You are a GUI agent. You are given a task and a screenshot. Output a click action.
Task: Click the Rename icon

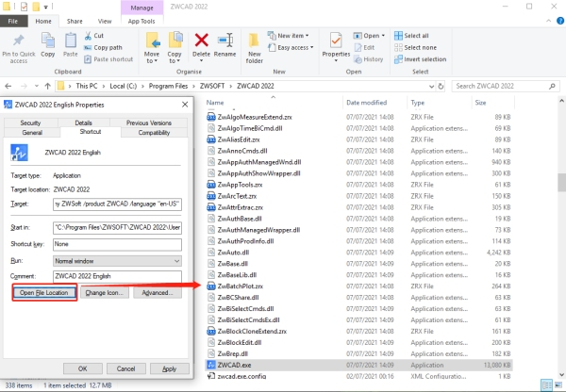(x=225, y=40)
